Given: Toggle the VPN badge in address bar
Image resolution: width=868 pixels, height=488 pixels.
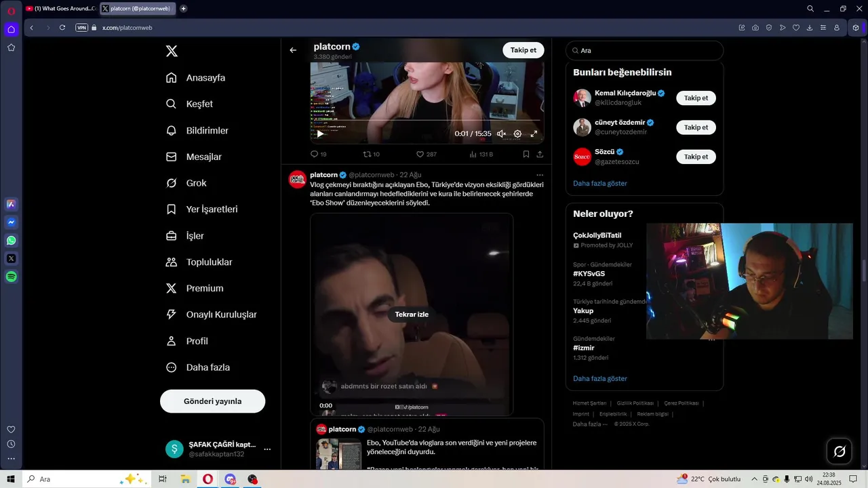Looking at the screenshot, I should (x=82, y=28).
